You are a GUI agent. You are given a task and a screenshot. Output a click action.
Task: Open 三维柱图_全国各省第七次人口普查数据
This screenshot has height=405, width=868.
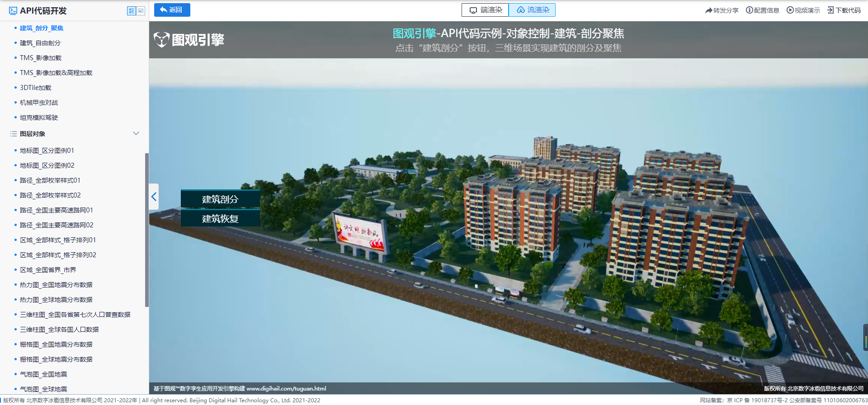tap(75, 315)
